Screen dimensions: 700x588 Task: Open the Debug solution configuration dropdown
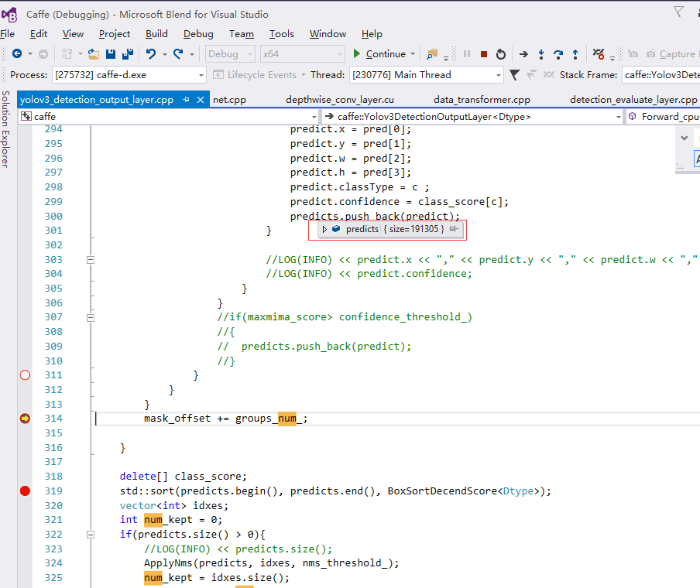click(230, 54)
